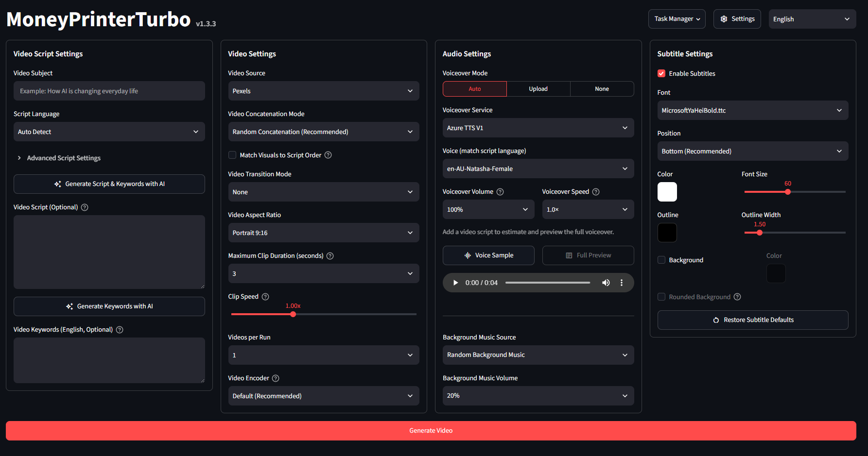This screenshot has height=456, width=868.
Task: Switch voiceover mode to Upload
Action: (538, 89)
